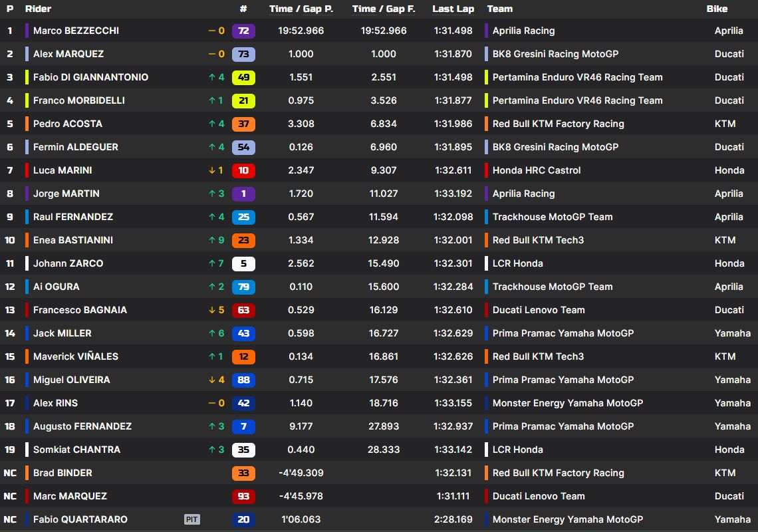Click the 'Bike' column header
The image size is (758, 532).
(717, 9)
